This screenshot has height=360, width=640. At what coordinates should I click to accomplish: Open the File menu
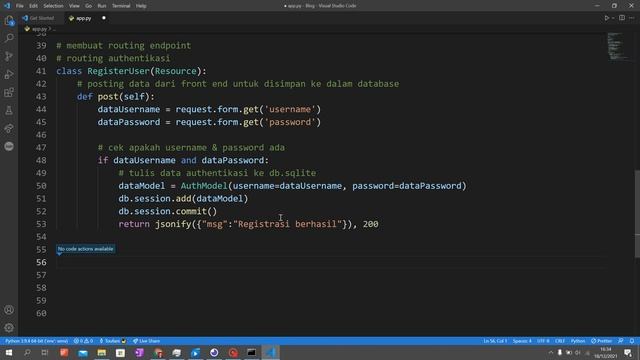(20, 6)
